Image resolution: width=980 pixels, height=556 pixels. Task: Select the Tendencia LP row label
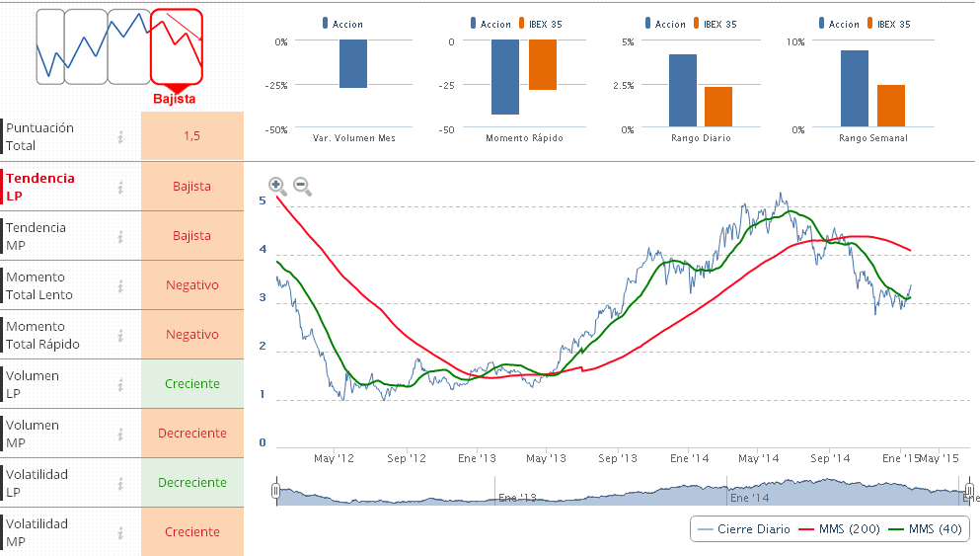(x=40, y=187)
